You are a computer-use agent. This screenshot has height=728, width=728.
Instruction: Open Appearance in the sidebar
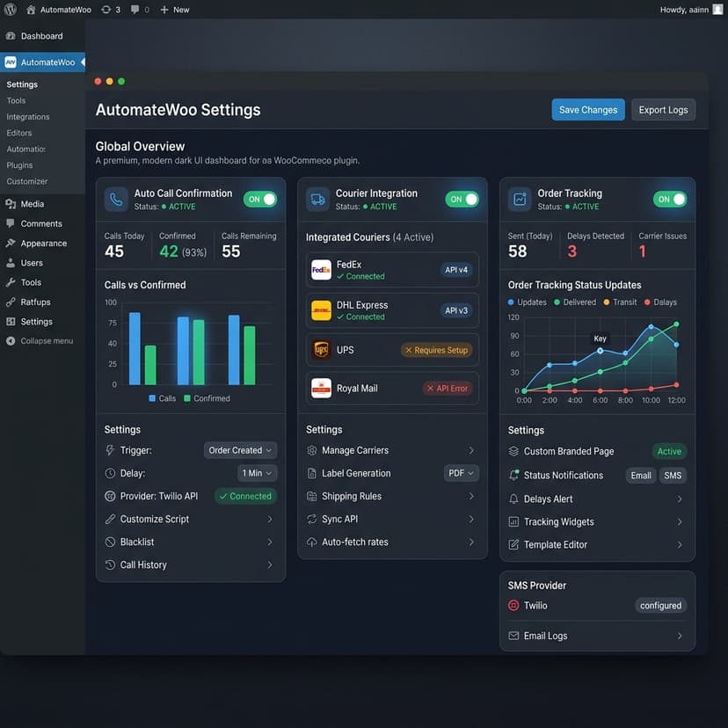(x=42, y=244)
